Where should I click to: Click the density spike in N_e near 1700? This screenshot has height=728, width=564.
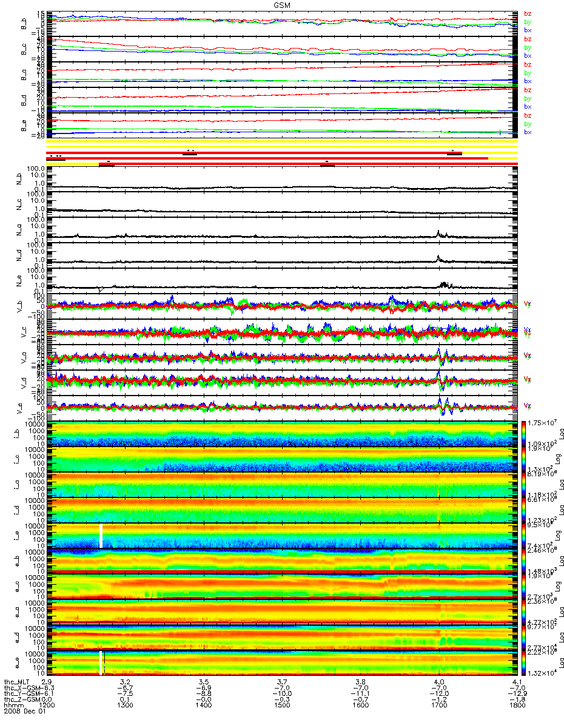click(444, 283)
